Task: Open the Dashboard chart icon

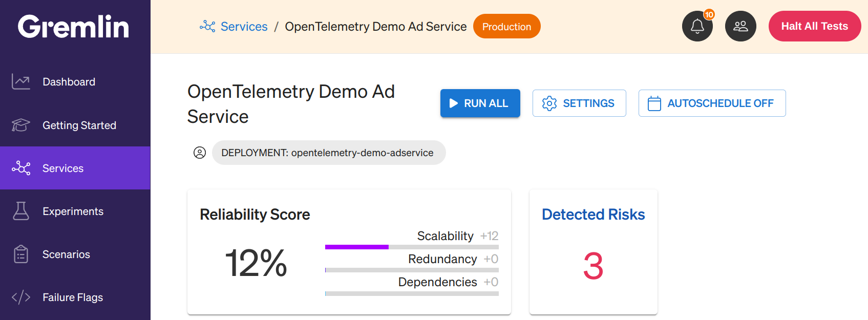Action: click(x=21, y=81)
